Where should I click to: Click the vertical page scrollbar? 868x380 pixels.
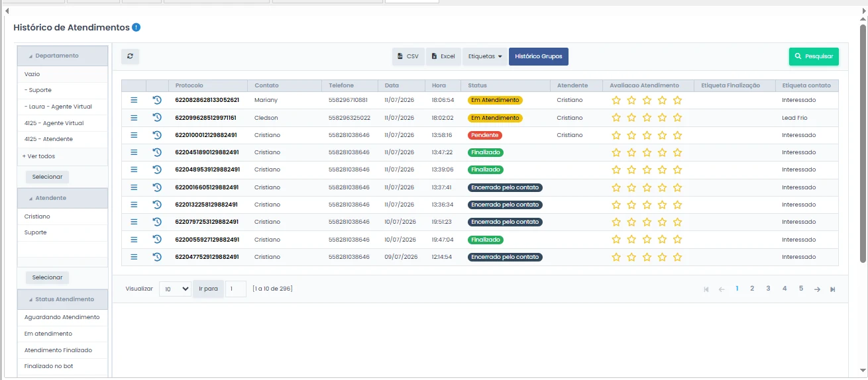(863, 142)
